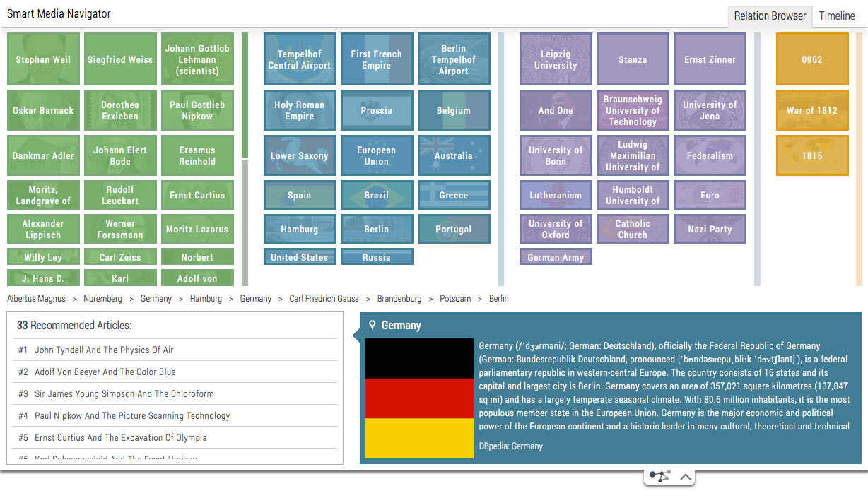Image resolution: width=868 pixels, height=498 pixels.
Task: Click the green persons column scrollbar
Action: point(245,95)
